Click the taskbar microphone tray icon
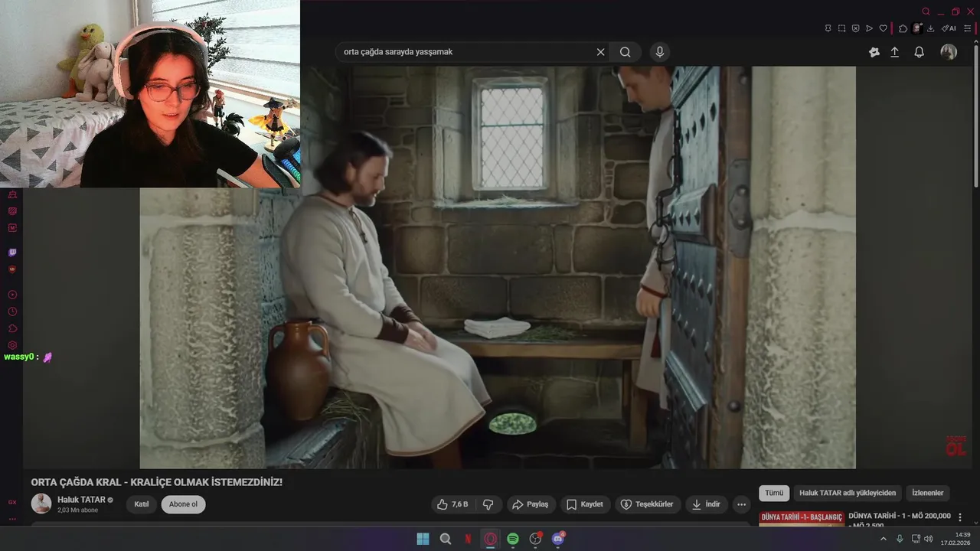This screenshot has width=980, height=551. 900,539
